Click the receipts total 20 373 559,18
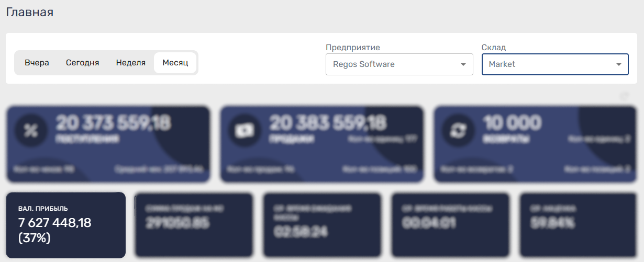Image resolution: width=644 pixels, height=262 pixels. [114, 123]
